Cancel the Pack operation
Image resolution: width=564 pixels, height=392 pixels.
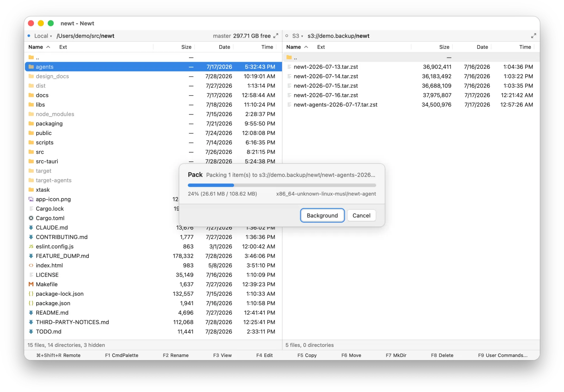coord(361,215)
